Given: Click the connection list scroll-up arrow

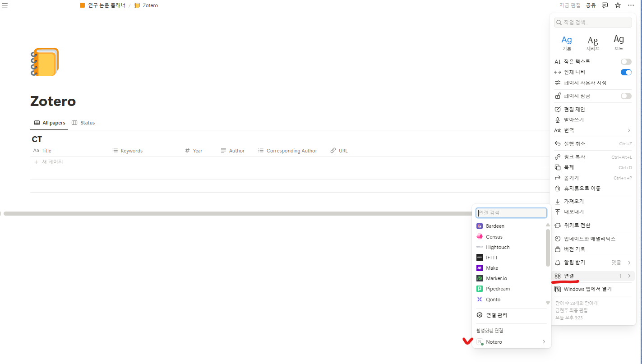Looking at the screenshot, I should click(x=548, y=225).
